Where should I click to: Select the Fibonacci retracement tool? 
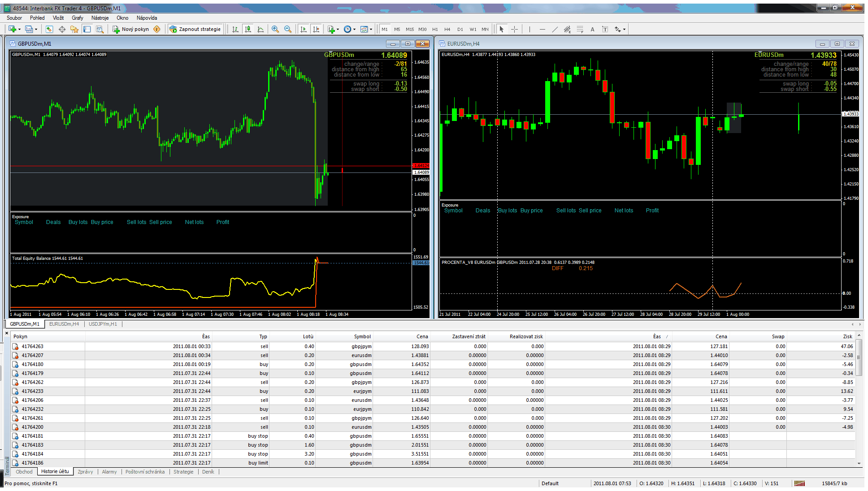580,29
